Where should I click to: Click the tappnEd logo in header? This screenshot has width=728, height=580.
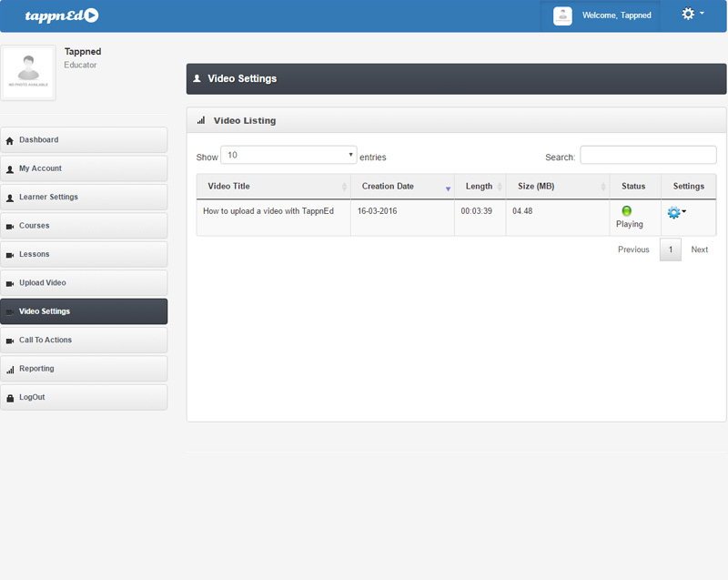pos(61,15)
